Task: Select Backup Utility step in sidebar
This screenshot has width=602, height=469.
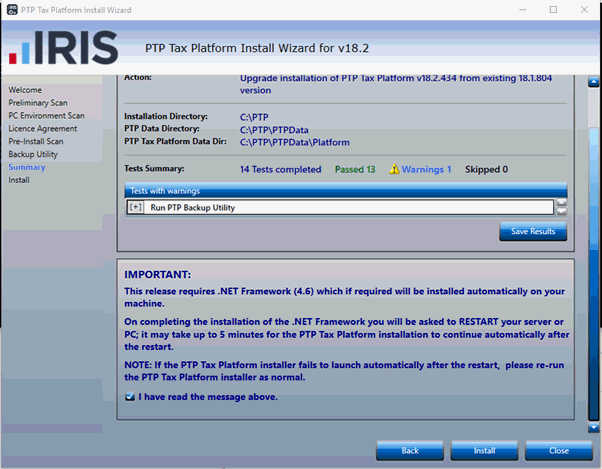Action: click(x=33, y=154)
